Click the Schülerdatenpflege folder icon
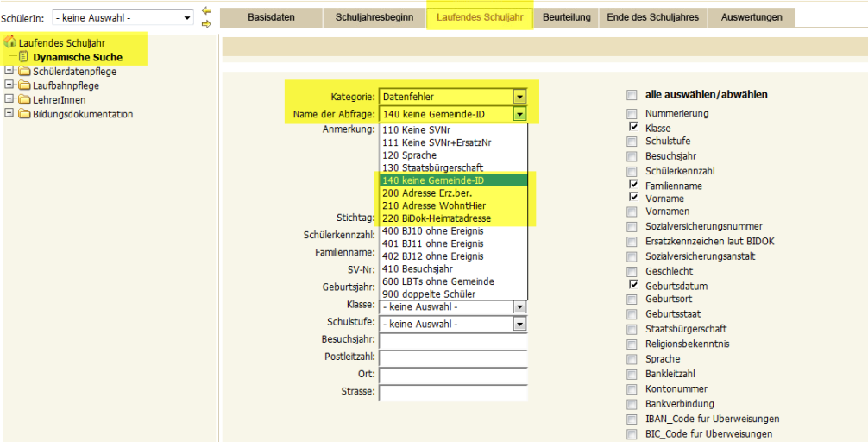 tap(24, 71)
